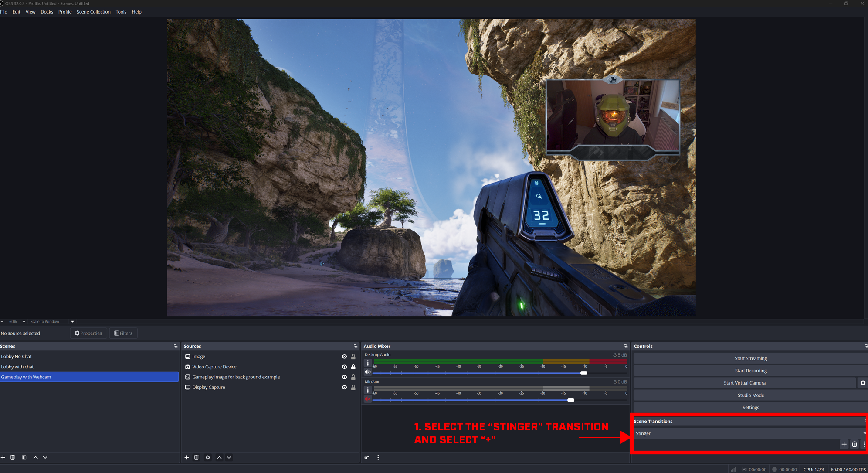This screenshot has height=473, width=868.
Task: Toggle lock on Display Capture source
Action: point(353,387)
